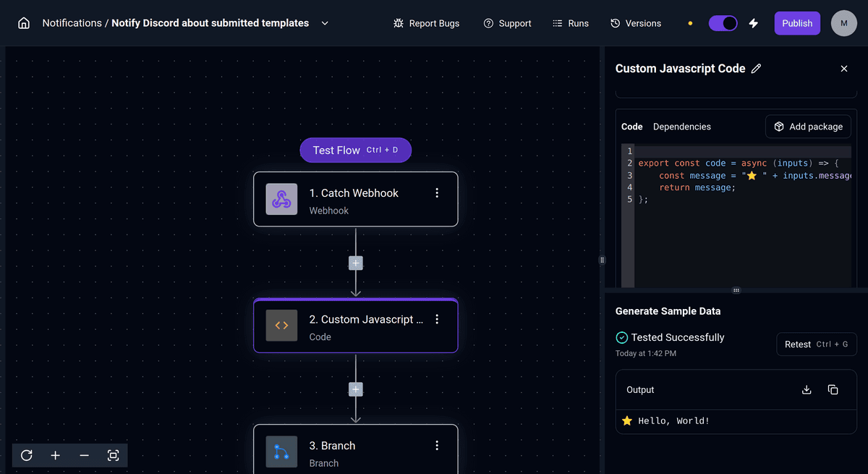
Task: Click the Generate Sample Data heading
Action: click(x=668, y=311)
